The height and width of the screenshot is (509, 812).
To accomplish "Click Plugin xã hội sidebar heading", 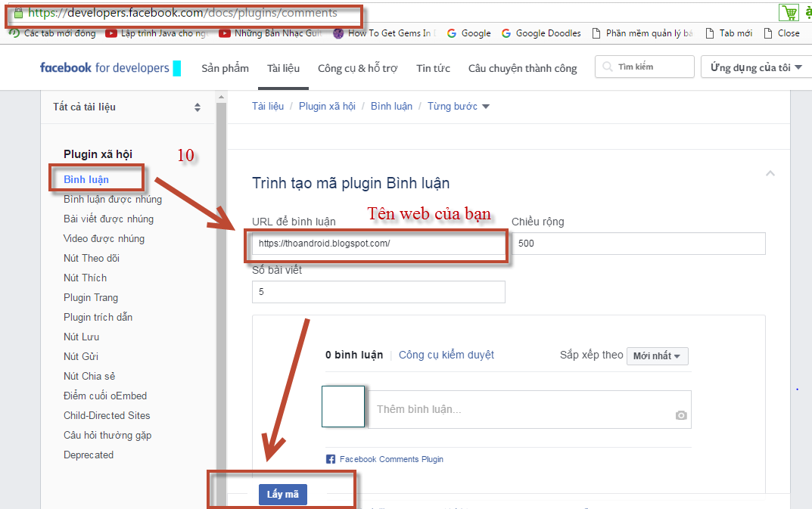I will (x=98, y=154).
